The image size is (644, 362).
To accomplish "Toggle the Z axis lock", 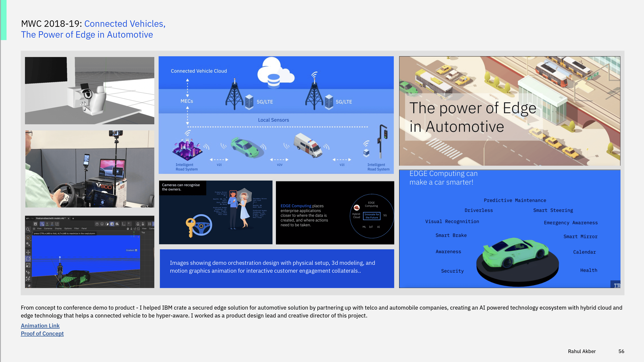I will click(x=52, y=224).
